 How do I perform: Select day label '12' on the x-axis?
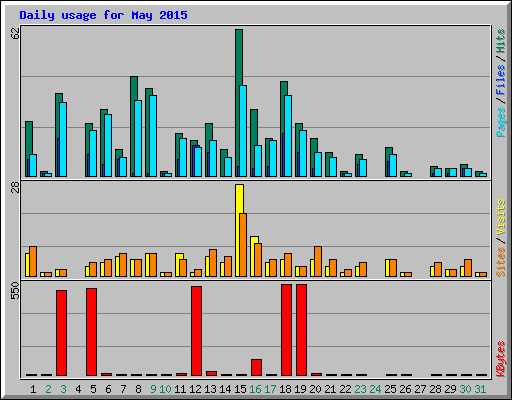195,389
